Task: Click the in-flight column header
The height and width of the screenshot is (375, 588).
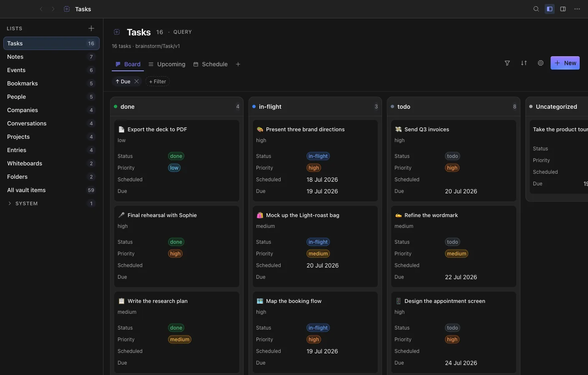Action: pos(315,107)
